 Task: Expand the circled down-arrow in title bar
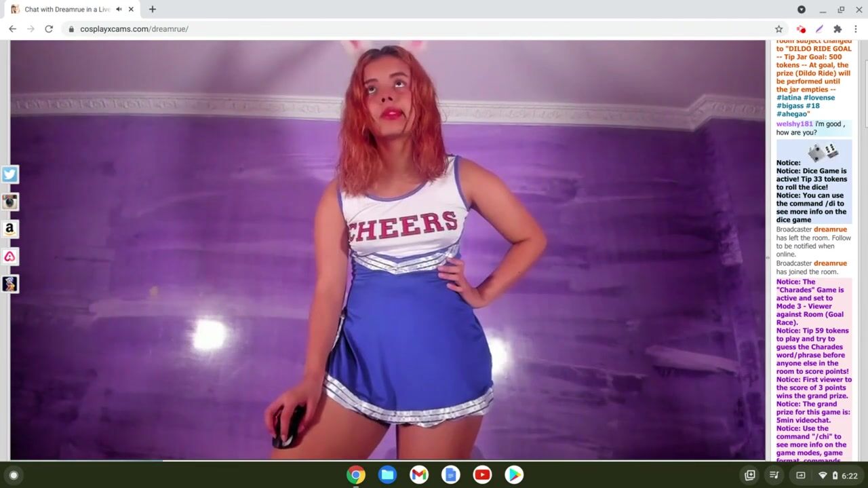802,10
